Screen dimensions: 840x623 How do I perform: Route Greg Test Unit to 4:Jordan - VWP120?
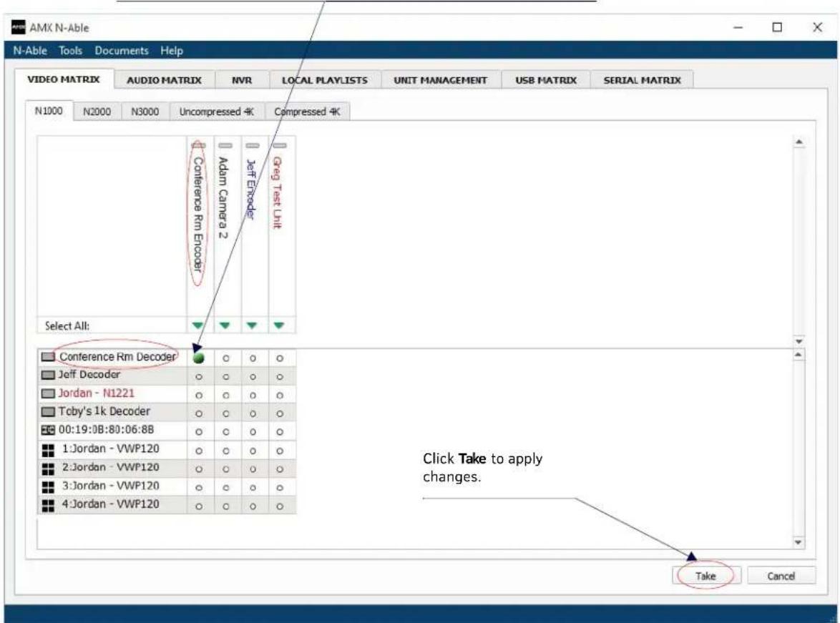click(280, 506)
